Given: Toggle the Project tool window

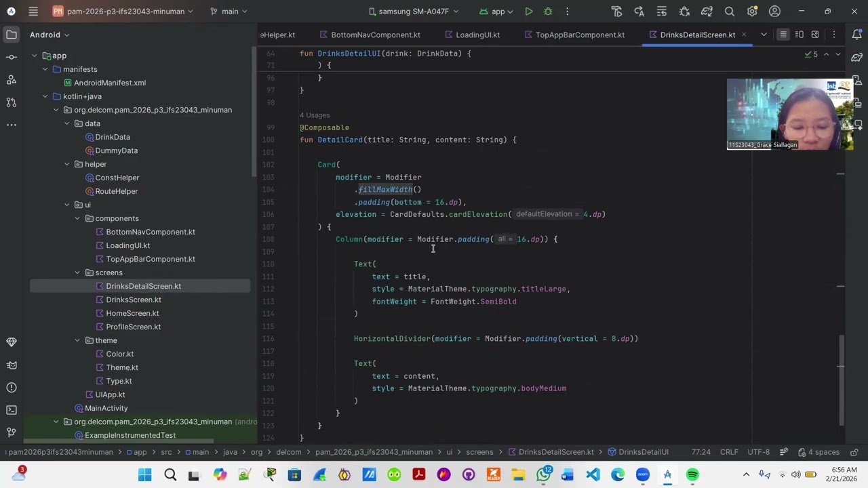Looking at the screenshot, I should pos(12,35).
